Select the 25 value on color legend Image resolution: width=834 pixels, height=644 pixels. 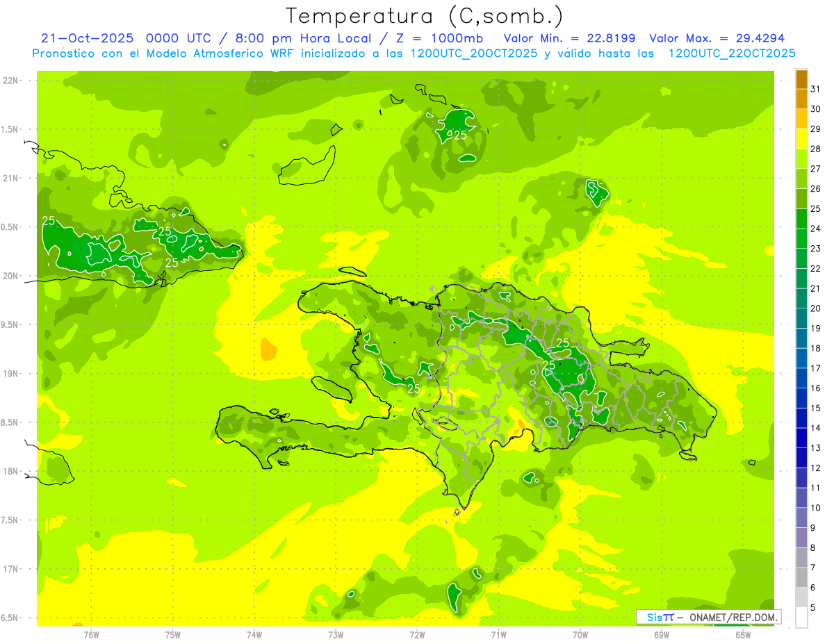click(815, 208)
